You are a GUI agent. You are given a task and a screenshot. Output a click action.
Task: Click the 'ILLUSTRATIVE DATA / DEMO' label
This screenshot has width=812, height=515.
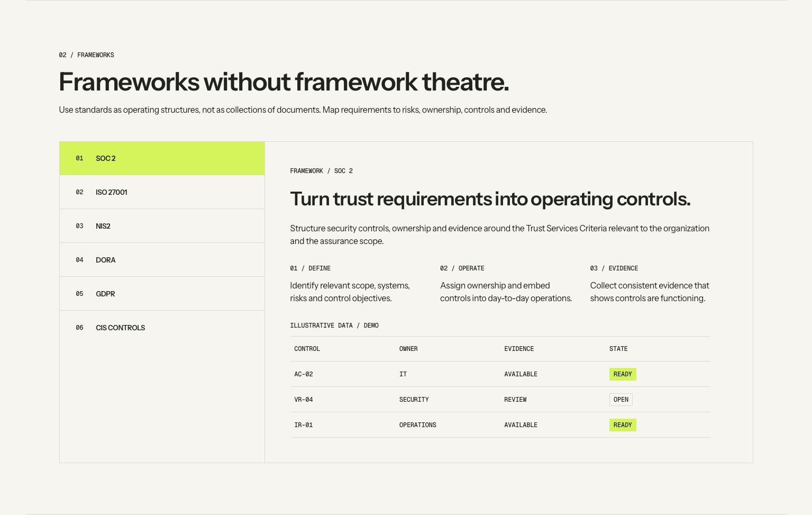pyautogui.click(x=334, y=326)
